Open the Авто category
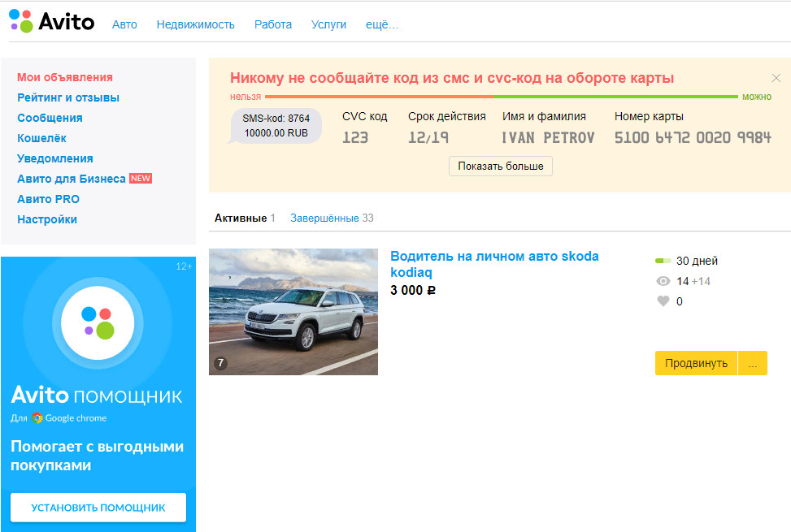 coord(124,24)
